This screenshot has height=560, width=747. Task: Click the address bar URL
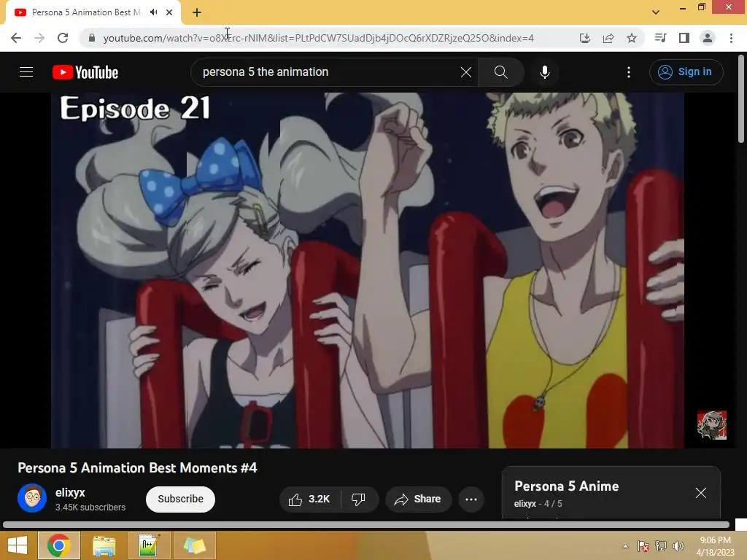coord(318,38)
